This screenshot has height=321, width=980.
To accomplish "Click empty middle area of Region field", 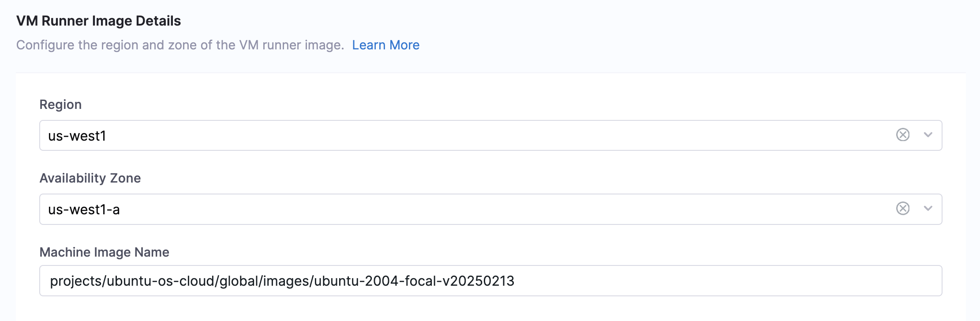I will [485, 135].
